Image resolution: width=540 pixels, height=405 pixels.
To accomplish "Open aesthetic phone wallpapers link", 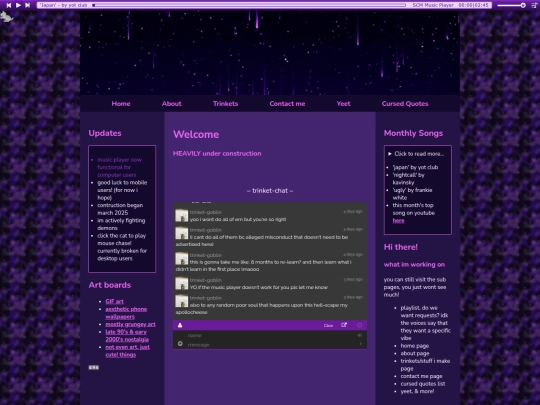I will coord(126,313).
